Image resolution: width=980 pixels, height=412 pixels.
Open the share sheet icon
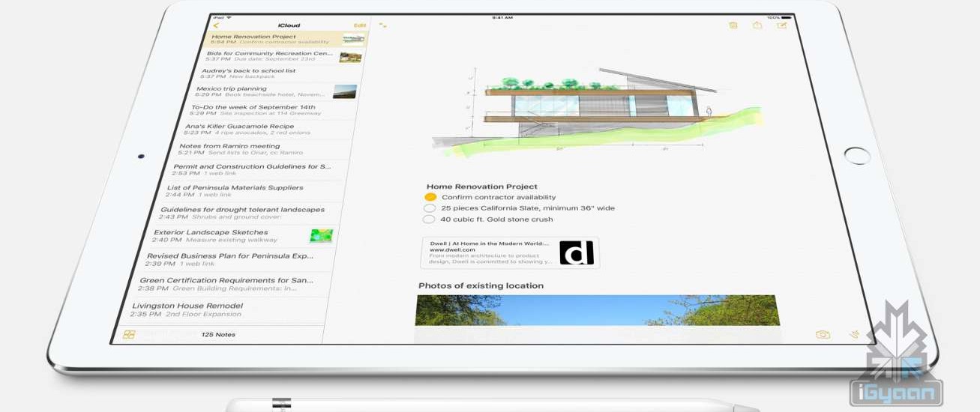click(x=757, y=25)
